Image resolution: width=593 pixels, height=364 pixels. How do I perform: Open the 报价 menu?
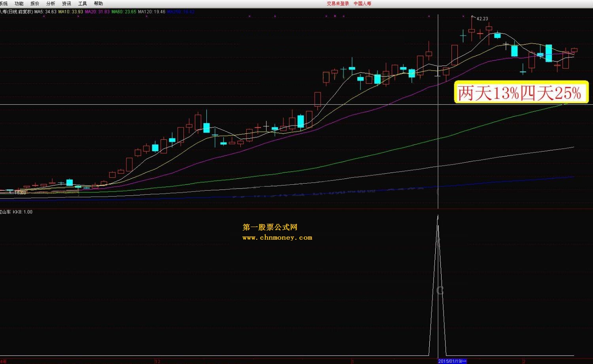(x=35, y=4)
